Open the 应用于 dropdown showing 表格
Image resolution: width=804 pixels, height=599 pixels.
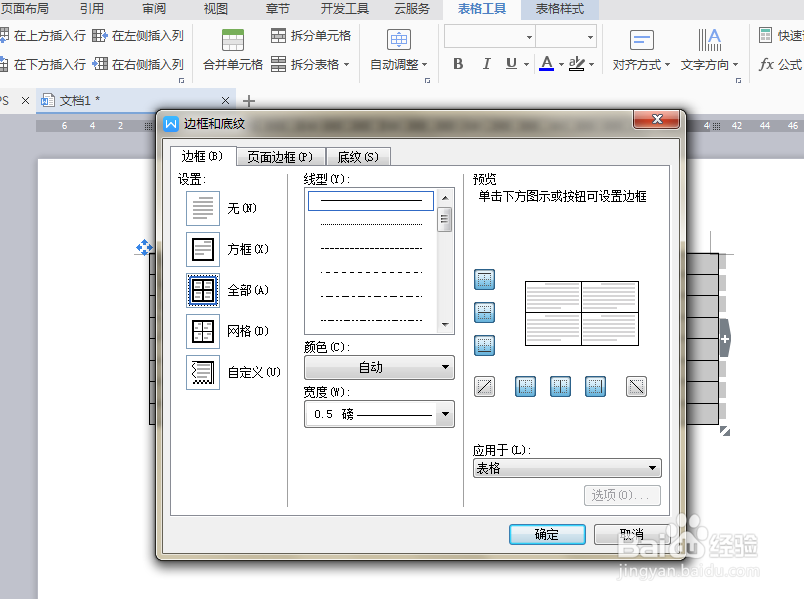tap(566, 467)
